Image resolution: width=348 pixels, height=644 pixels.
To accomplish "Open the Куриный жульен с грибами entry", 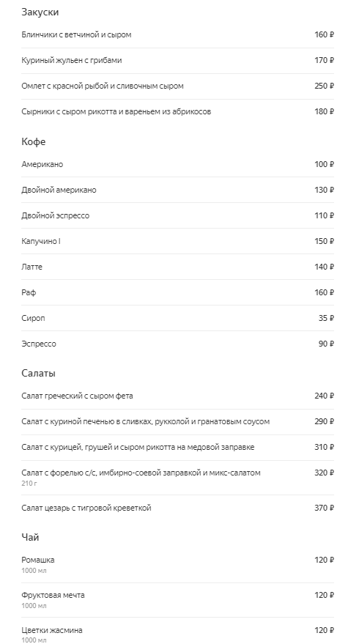I will click(177, 61).
